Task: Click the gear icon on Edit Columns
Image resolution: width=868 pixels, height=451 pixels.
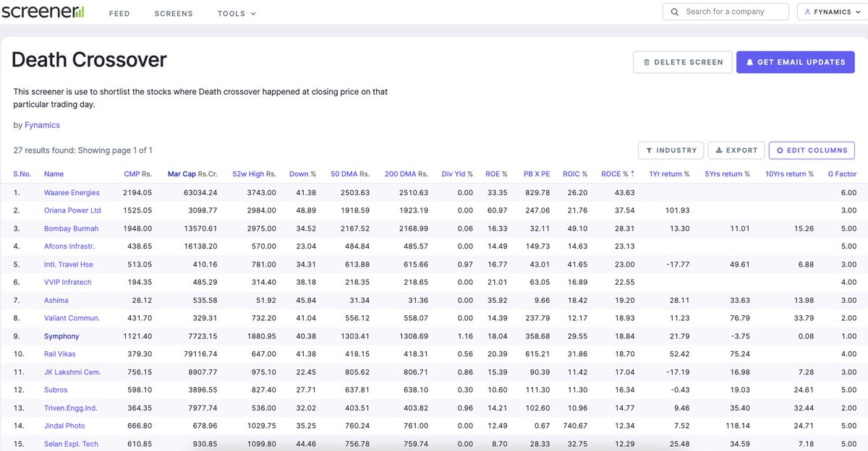Action: pos(780,150)
